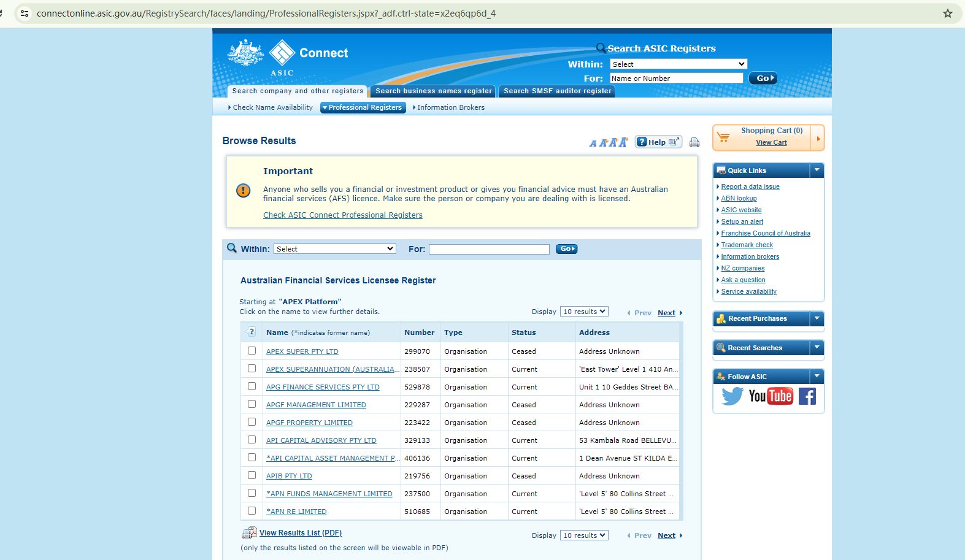Open ASIC's YouTube channel icon
The height and width of the screenshot is (560, 965).
[771, 396]
